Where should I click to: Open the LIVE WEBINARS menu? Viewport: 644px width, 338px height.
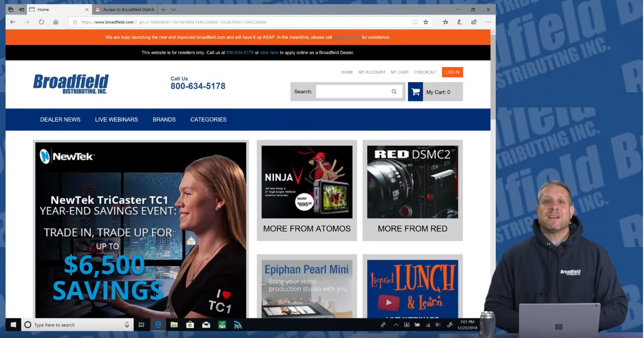tap(116, 120)
